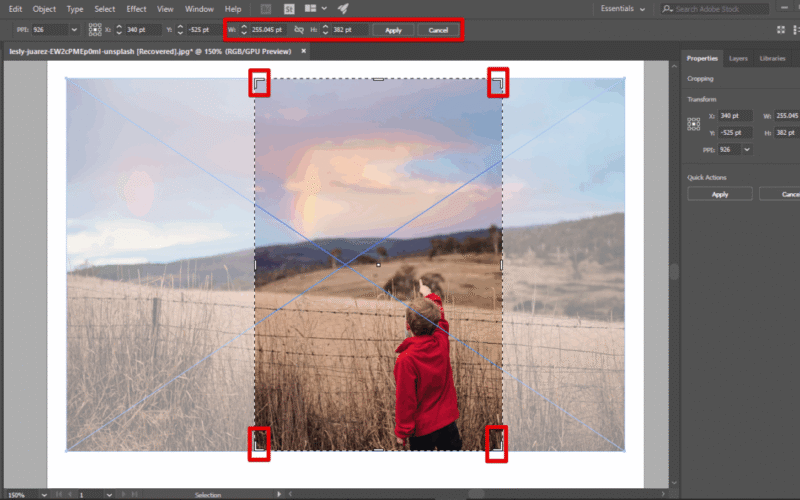Click the status bar arrow next to Selection
The width and height of the screenshot is (800, 500).
(279, 494)
